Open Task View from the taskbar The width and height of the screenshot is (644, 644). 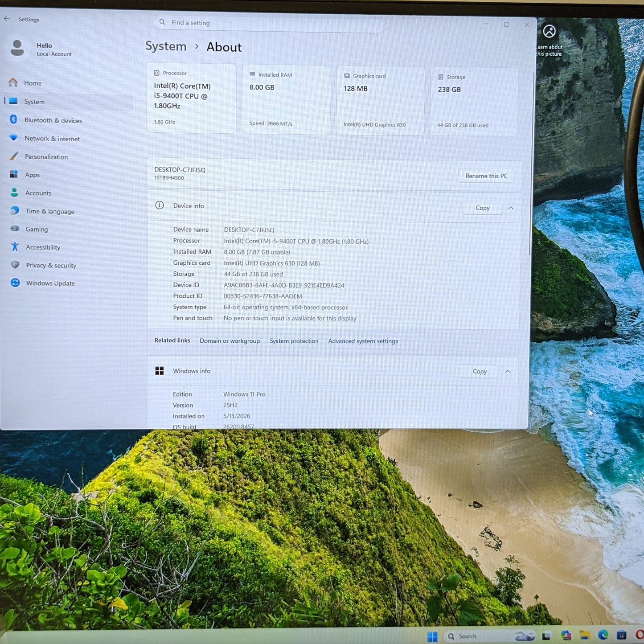pyautogui.click(x=546, y=636)
